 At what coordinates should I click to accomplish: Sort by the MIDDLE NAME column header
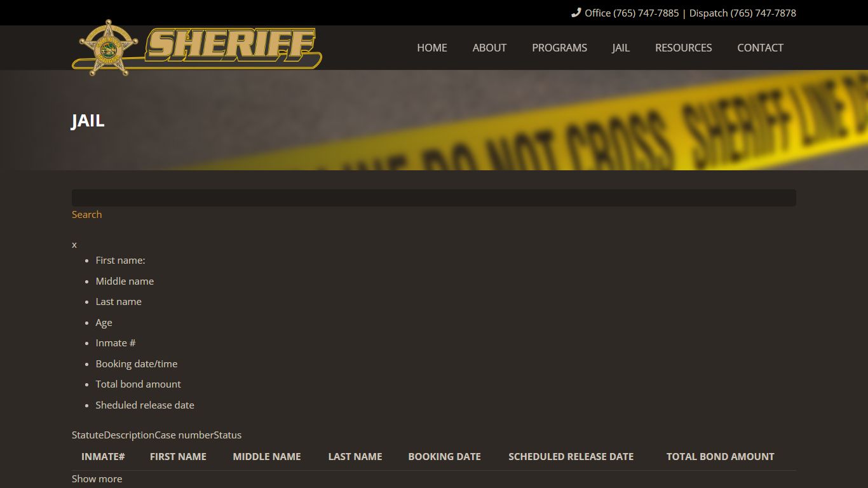tap(267, 456)
